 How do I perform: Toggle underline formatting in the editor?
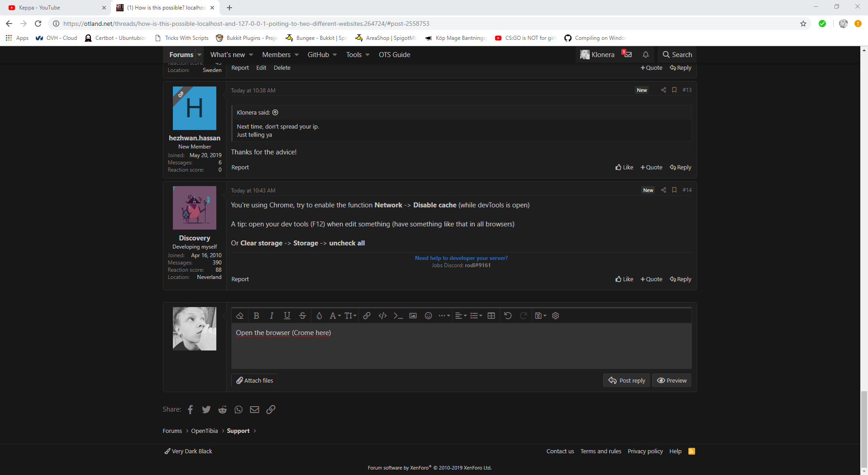click(287, 316)
